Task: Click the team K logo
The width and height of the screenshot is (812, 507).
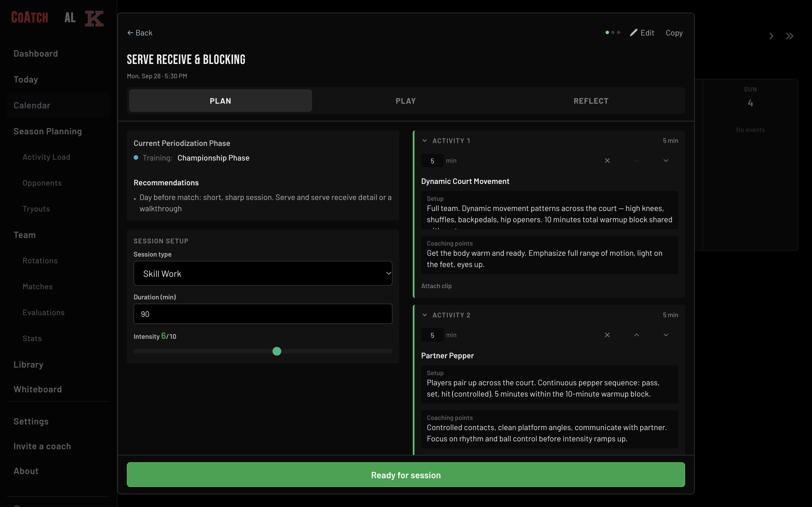Action: pos(94,18)
